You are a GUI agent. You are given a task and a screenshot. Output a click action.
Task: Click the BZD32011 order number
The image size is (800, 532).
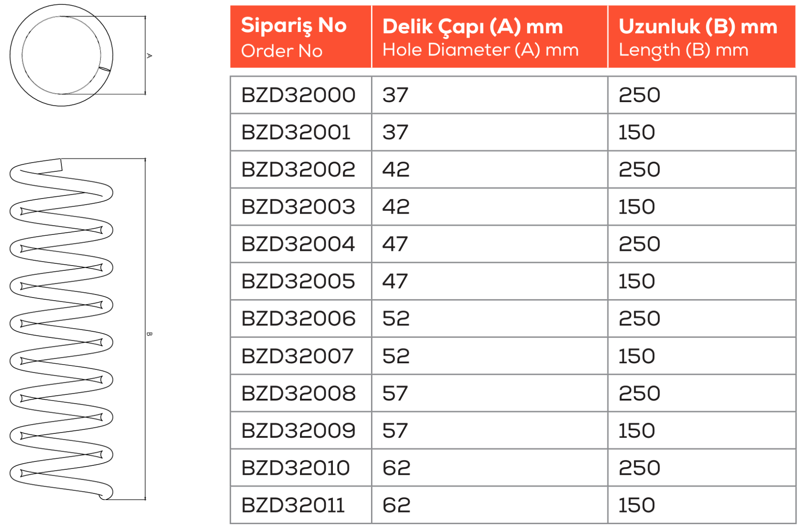pos(293,505)
